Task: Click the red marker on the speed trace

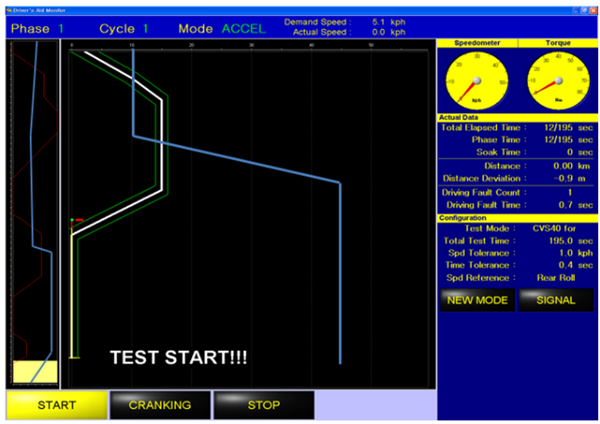Action: tap(77, 220)
